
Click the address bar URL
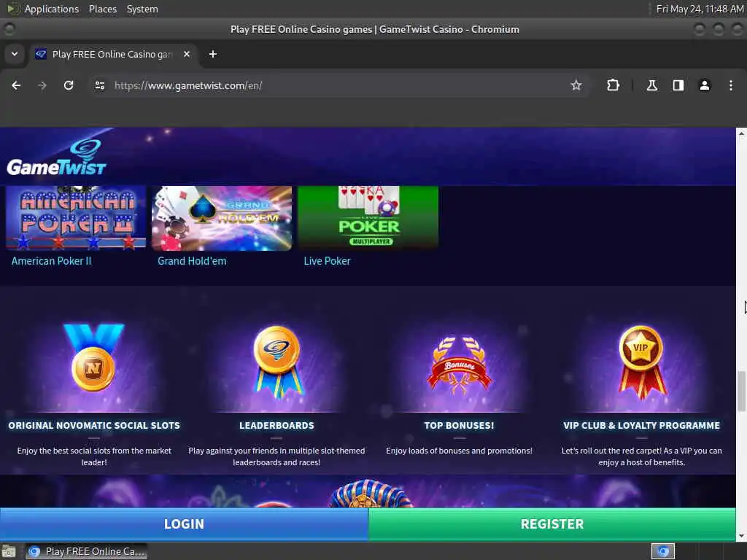tap(188, 86)
